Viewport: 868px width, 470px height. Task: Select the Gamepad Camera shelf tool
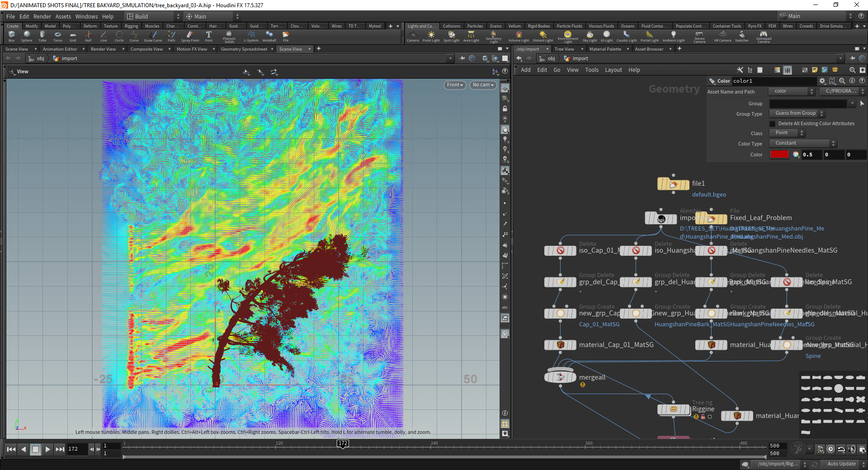[764, 36]
